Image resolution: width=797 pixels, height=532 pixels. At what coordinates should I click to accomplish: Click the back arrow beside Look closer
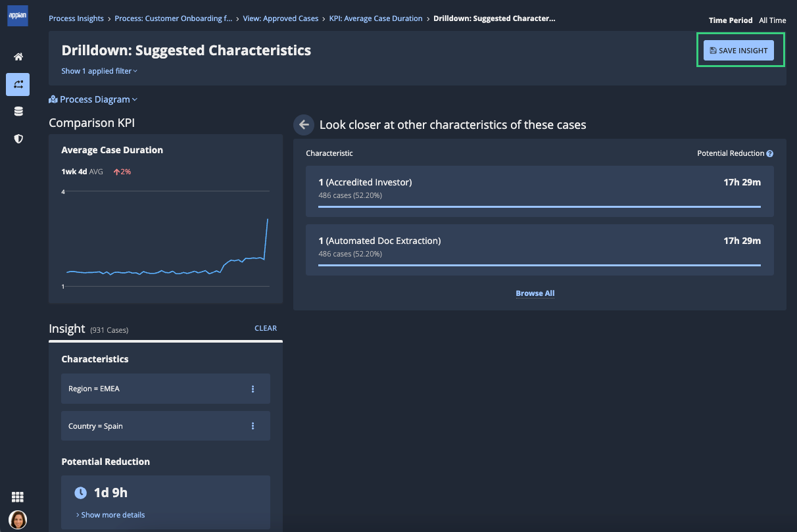[x=303, y=124]
